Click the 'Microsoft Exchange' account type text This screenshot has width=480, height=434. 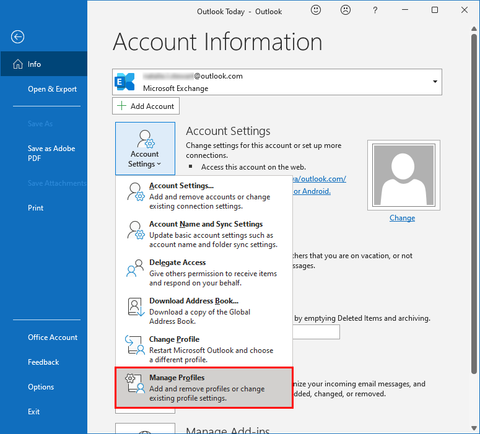click(176, 88)
